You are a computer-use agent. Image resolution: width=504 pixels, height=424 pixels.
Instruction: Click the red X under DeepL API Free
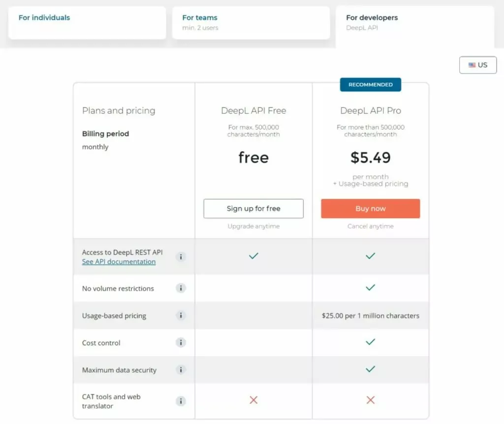tap(253, 400)
